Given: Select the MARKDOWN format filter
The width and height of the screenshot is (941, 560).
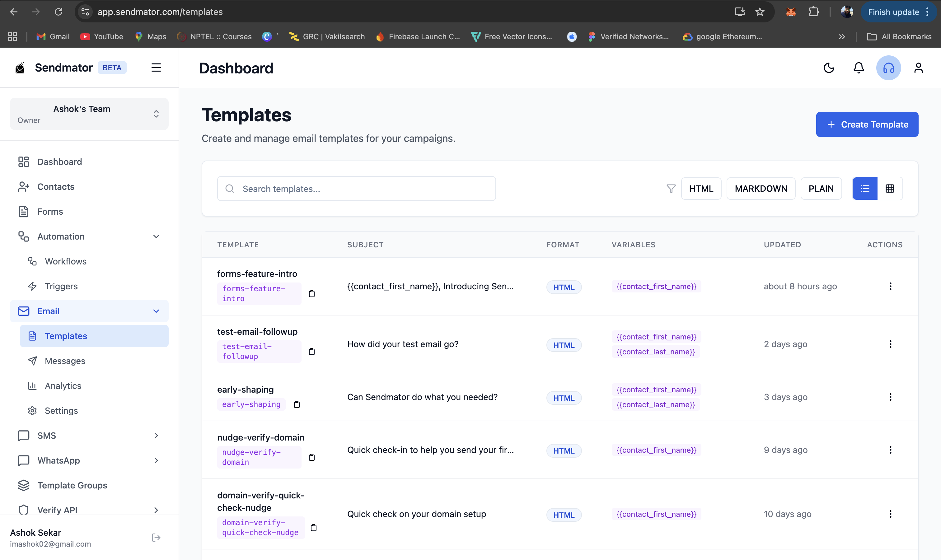Looking at the screenshot, I should [761, 188].
